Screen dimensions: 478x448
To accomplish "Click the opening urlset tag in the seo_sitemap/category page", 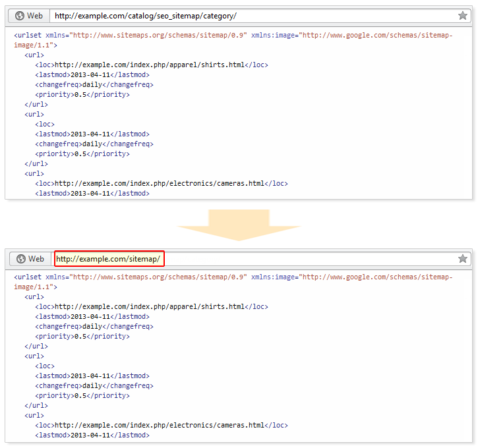I will click(28, 35).
